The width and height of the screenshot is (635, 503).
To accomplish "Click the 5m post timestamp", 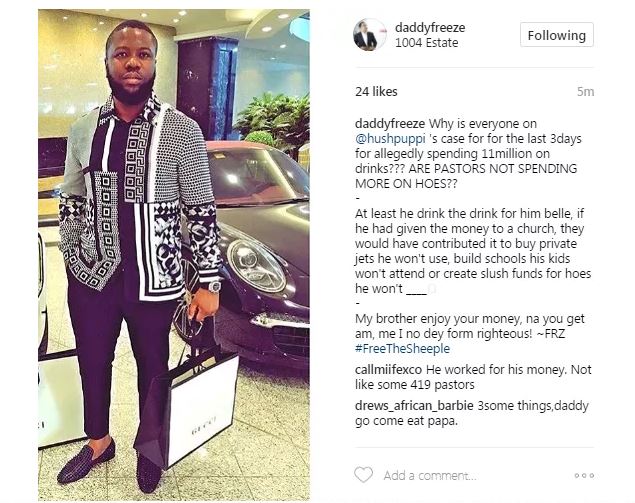I will 586,92.
